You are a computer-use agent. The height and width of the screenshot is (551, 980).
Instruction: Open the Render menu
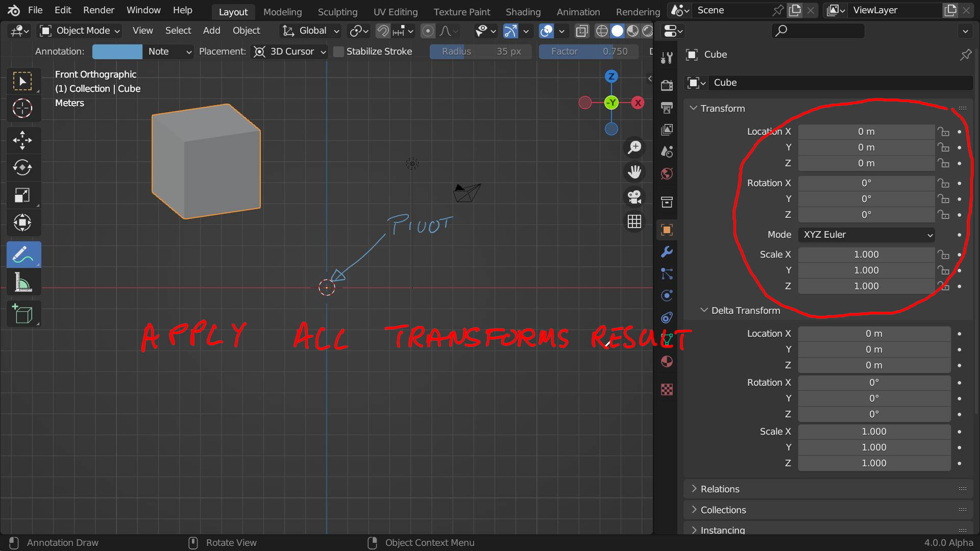click(x=99, y=10)
